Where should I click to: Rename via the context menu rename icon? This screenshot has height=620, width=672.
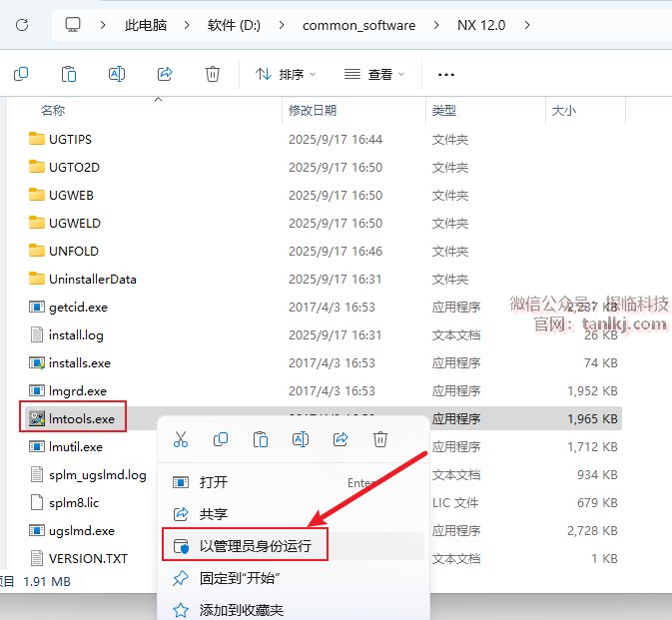click(301, 439)
